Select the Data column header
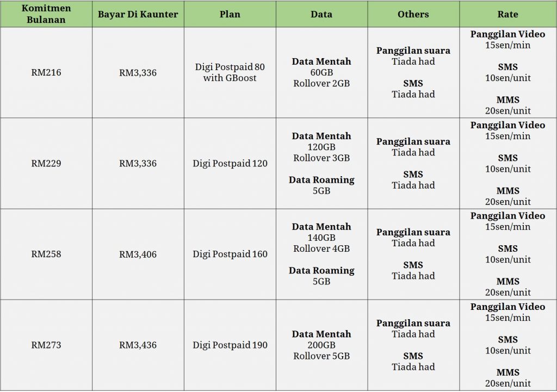This screenshot has width=557, height=392. click(x=321, y=14)
